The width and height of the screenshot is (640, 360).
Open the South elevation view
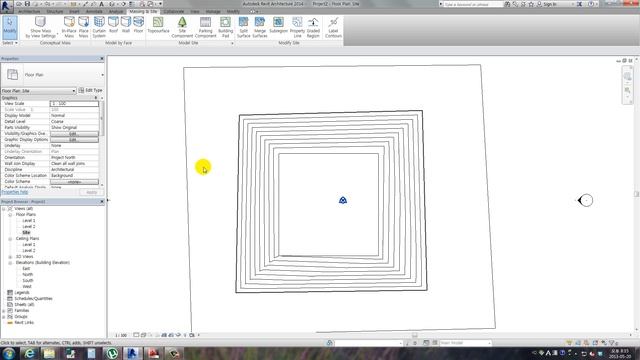click(x=28, y=280)
